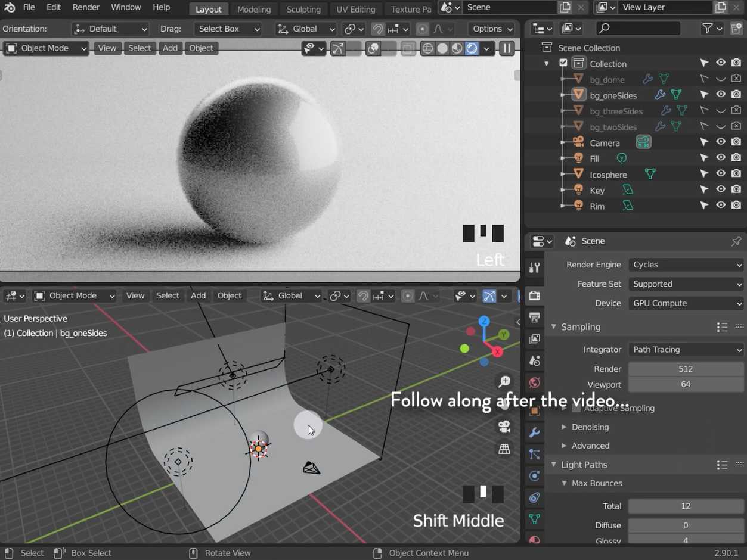747x560 pixels.
Task: Click the Add menu in lower viewport
Action: click(x=198, y=295)
